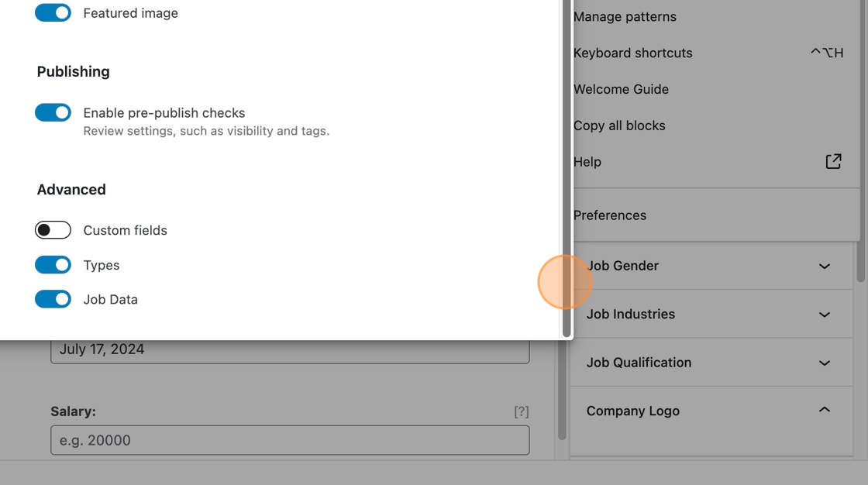Screen dimensions: 868x485
Task: Click the Custom fields label
Action: click(x=125, y=230)
